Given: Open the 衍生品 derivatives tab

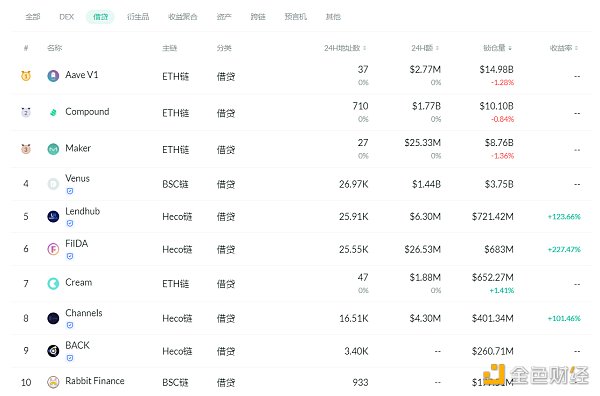Looking at the screenshot, I should coord(138,17).
